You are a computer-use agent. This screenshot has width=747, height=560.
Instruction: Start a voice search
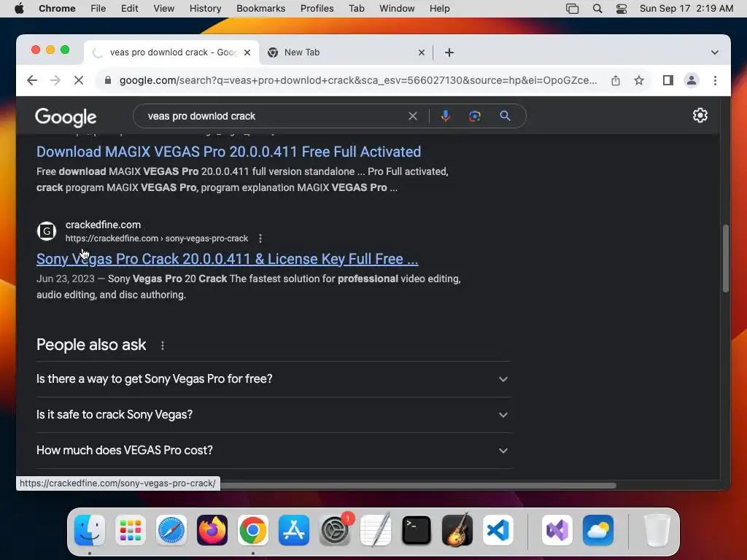tap(446, 116)
